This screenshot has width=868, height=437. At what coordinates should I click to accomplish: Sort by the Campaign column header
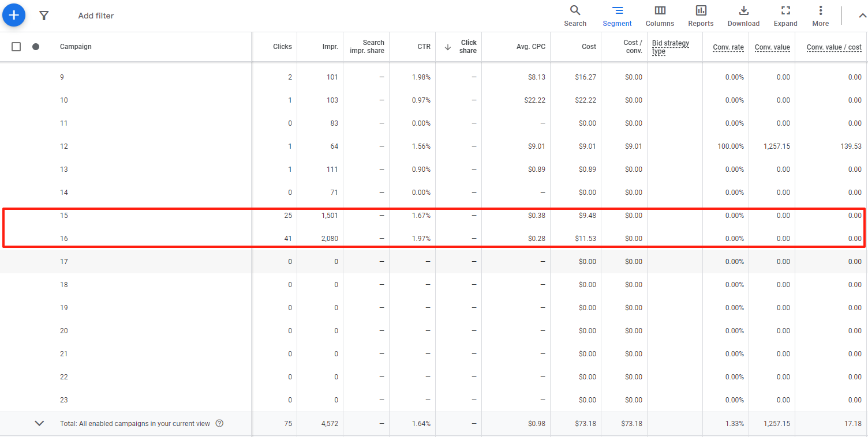[x=76, y=47]
